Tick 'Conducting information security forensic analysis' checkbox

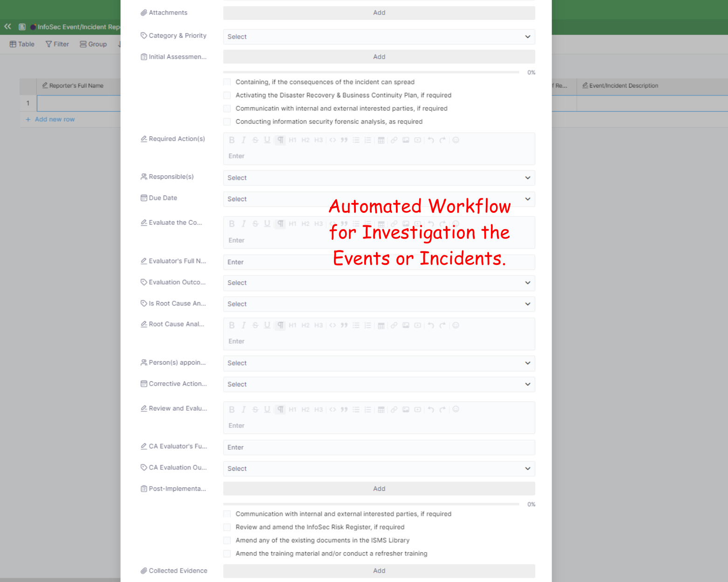tap(227, 122)
